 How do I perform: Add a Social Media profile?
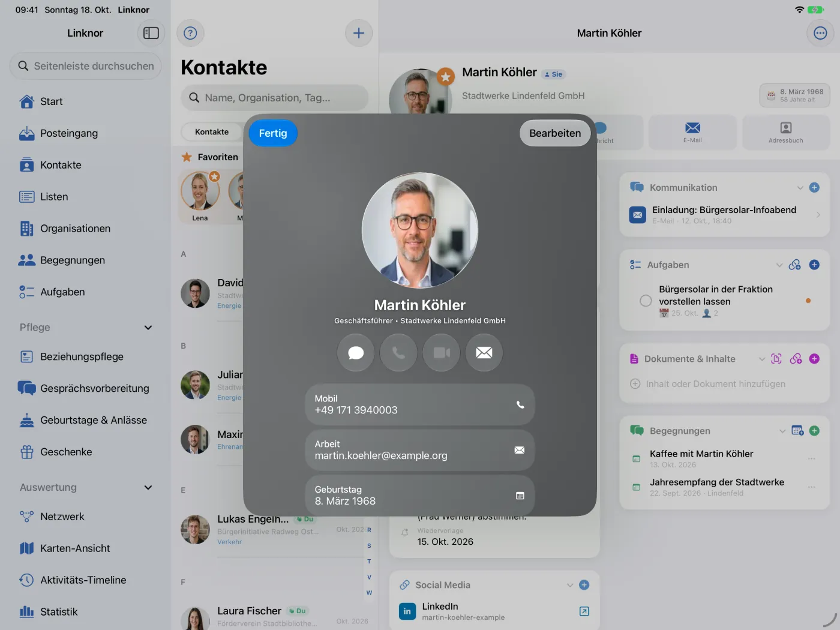coord(584,585)
